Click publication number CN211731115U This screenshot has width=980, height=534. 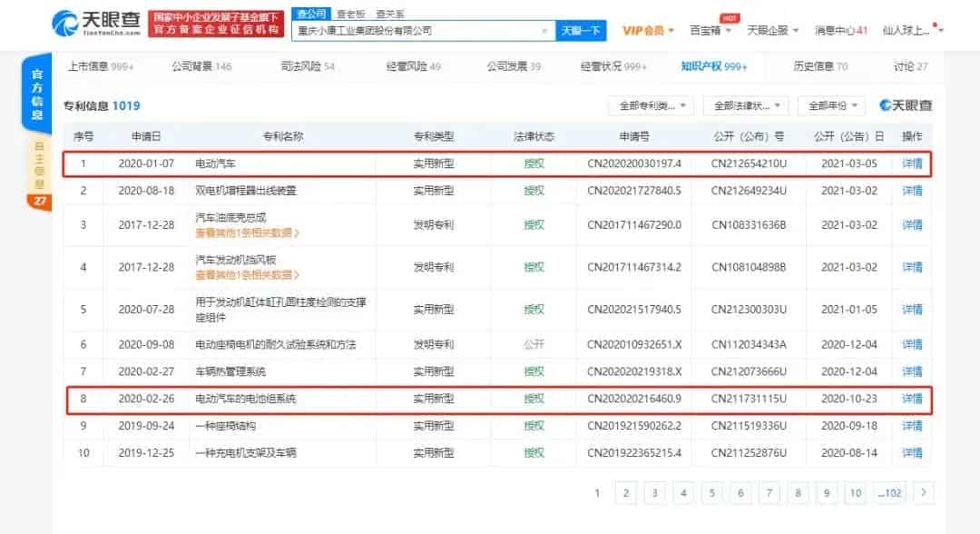[749, 399]
